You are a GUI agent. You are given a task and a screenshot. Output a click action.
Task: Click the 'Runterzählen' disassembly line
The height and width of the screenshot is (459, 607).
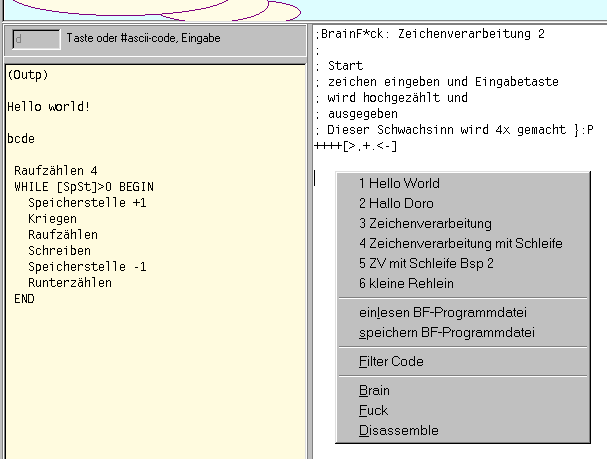tap(70, 283)
